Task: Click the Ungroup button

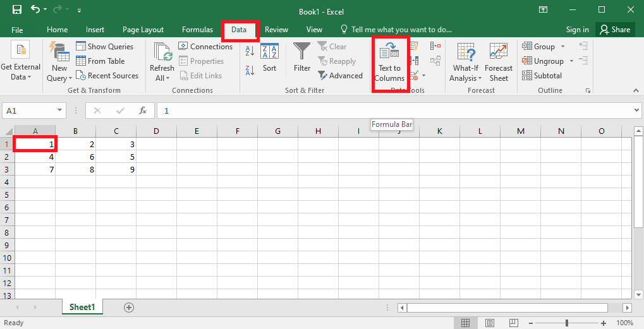Action: [x=543, y=61]
